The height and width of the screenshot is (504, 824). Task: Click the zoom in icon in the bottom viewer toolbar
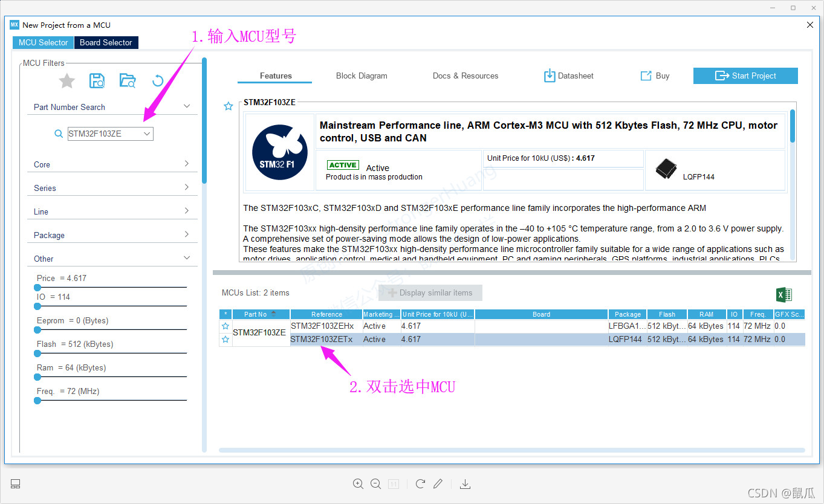(358, 484)
